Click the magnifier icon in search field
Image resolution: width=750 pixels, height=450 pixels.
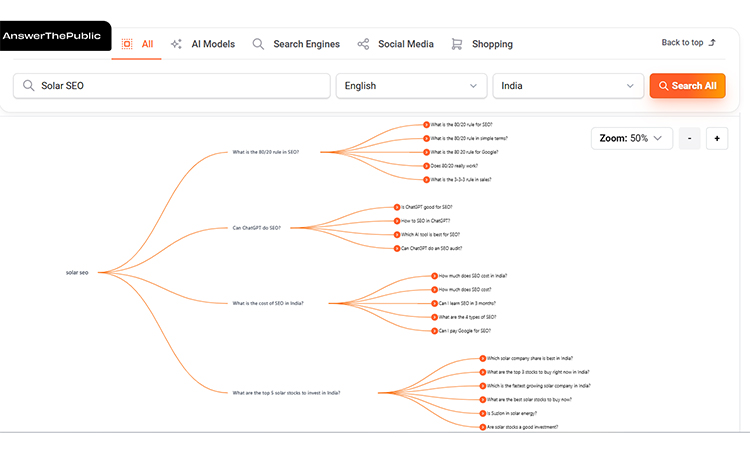coord(28,86)
